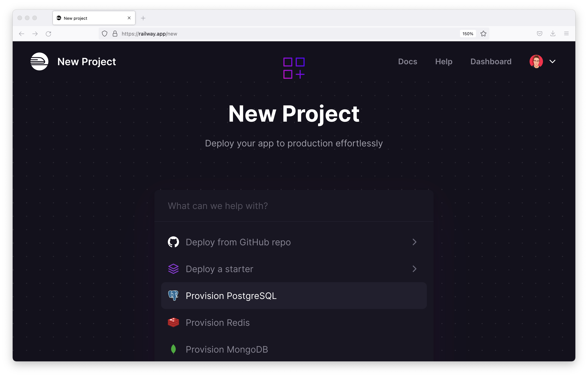Image resolution: width=588 pixels, height=377 pixels.
Task: Open a new browser tab
Action: click(x=143, y=18)
